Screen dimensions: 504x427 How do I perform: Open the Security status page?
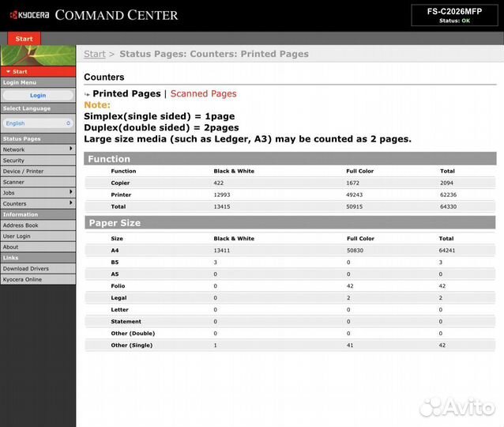point(38,161)
